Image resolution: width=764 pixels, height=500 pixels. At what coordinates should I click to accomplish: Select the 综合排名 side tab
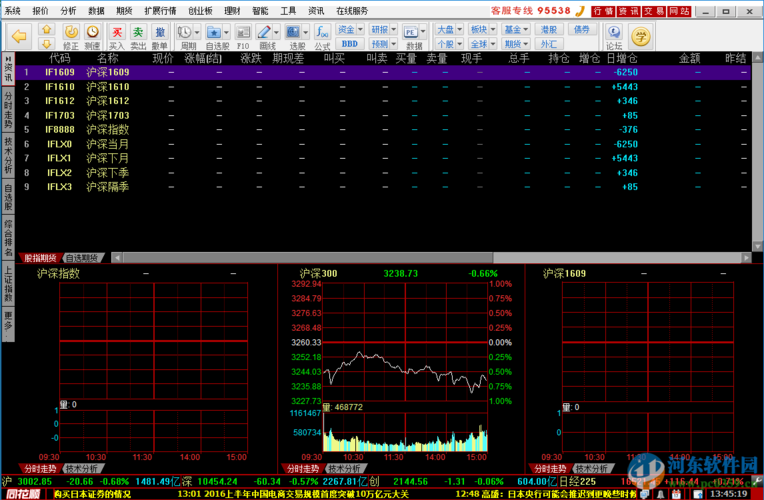click(x=8, y=238)
